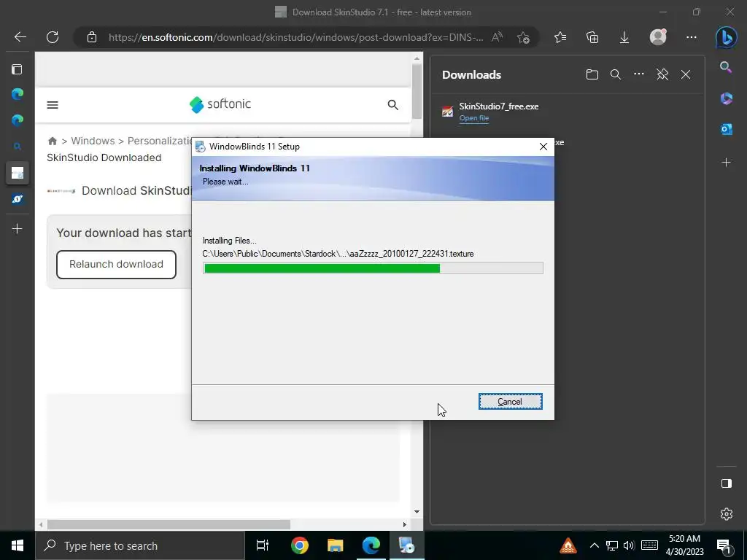
Task: Open the Edge sidebar search icon
Action: (726, 68)
